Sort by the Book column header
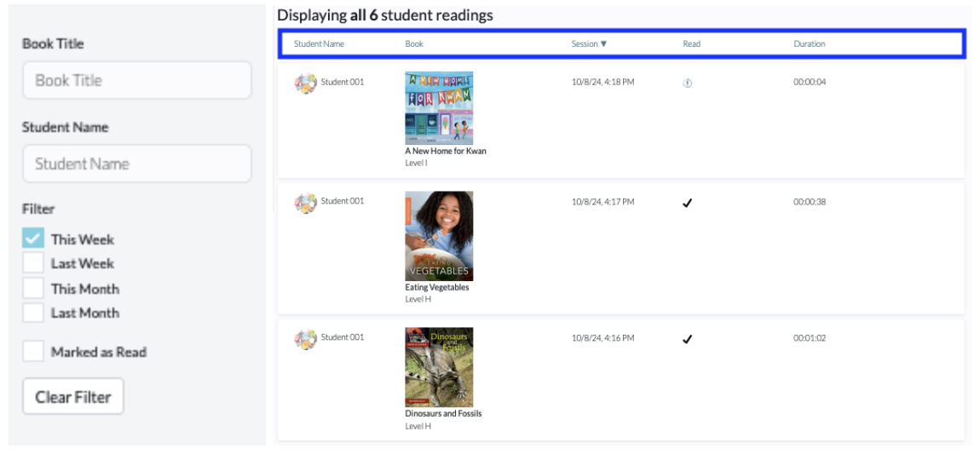Viewport: 980px width, 460px height. (x=414, y=44)
